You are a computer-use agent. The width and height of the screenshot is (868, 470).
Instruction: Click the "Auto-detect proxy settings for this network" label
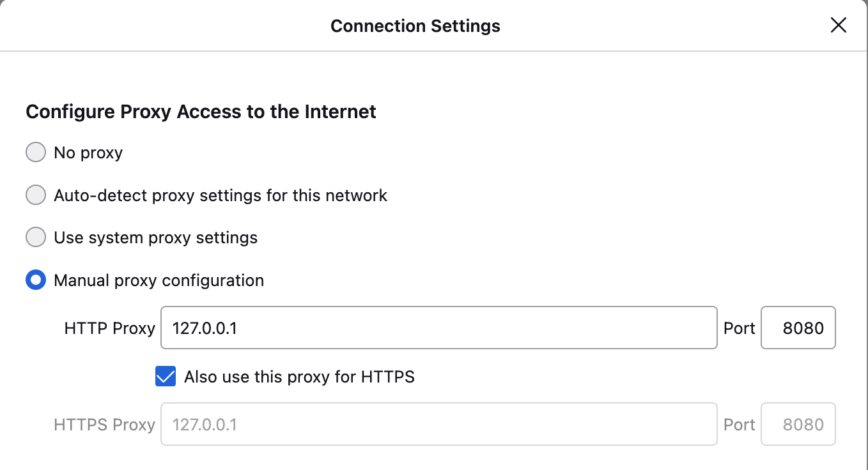pyautogui.click(x=221, y=195)
